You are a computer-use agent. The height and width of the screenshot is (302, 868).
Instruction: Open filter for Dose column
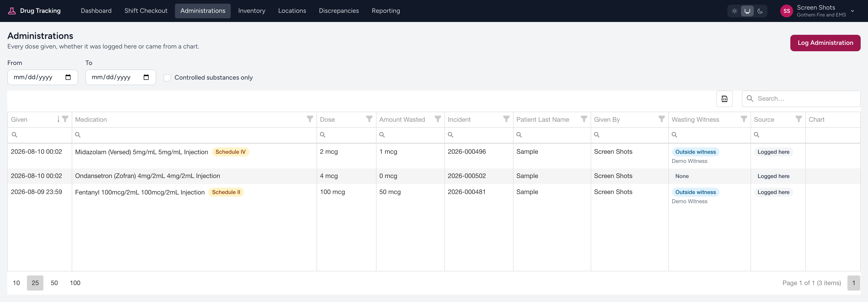pos(369,119)
